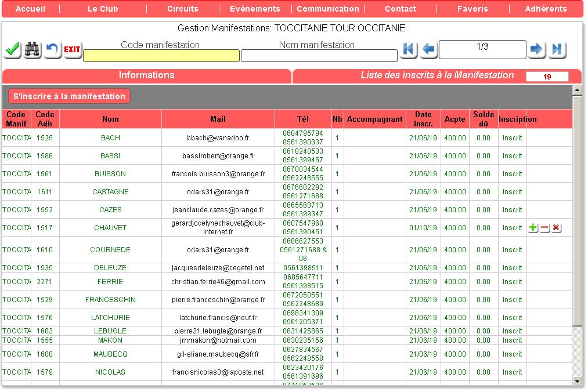The height and width of the screenshot is (392, 588).
Task: Open search with the binoculars icon
Action: [x=33, y=49]
